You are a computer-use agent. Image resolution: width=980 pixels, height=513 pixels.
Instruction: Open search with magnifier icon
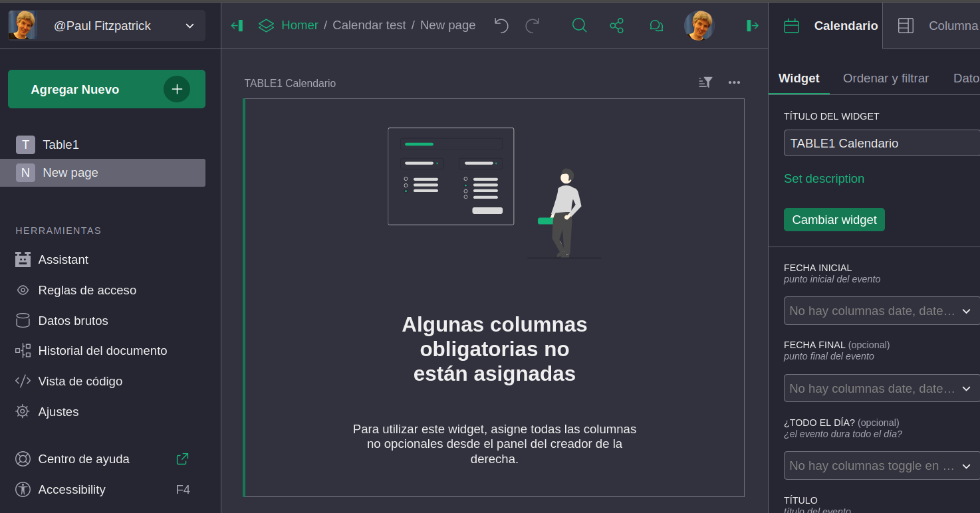(x=579, y=26)
